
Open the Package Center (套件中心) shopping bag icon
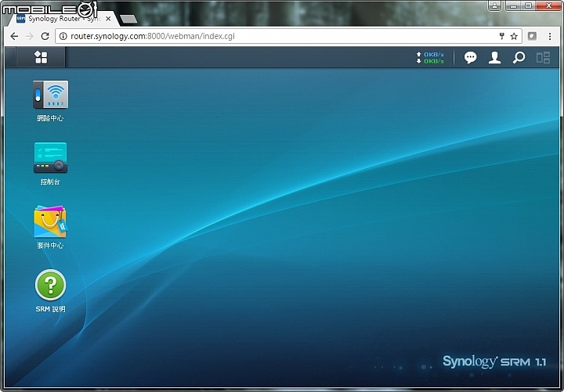[x=50, y=221]
